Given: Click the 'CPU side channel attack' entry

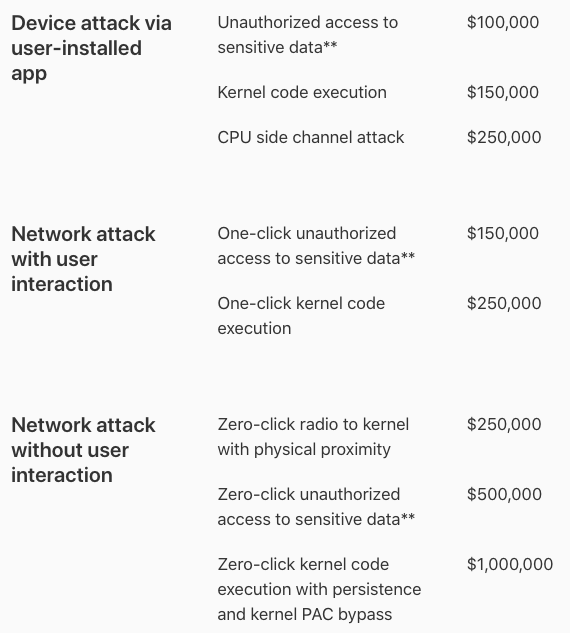Looking at the screenshot, I should pyautogui.click(x=311, y=137).
